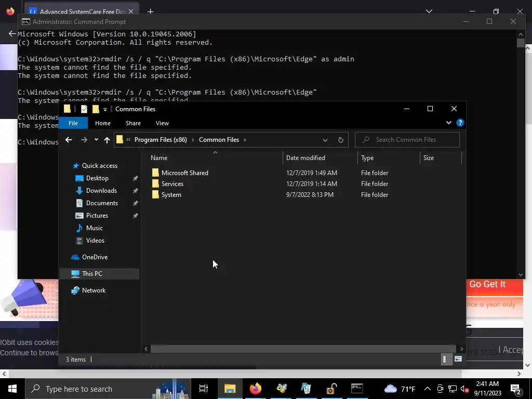Open new tab in Firefox

(x=150, y=11)
